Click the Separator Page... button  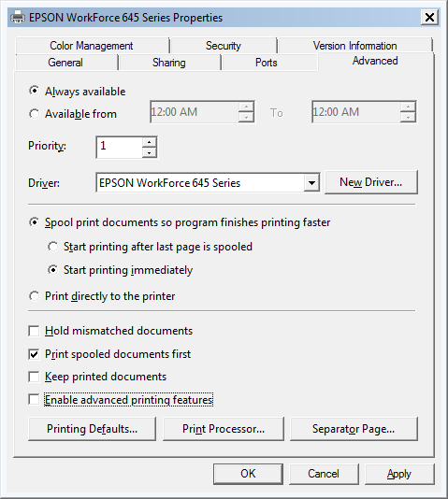coord(354,429)
